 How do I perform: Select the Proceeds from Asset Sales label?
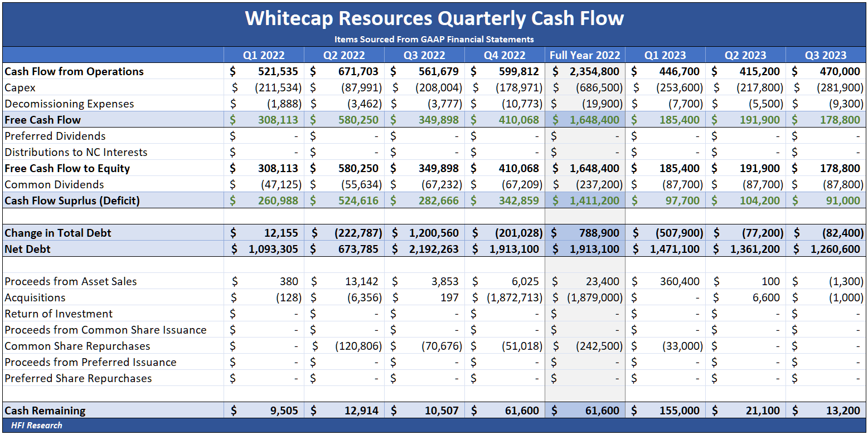pyautogui.click(x=71, y=281)
